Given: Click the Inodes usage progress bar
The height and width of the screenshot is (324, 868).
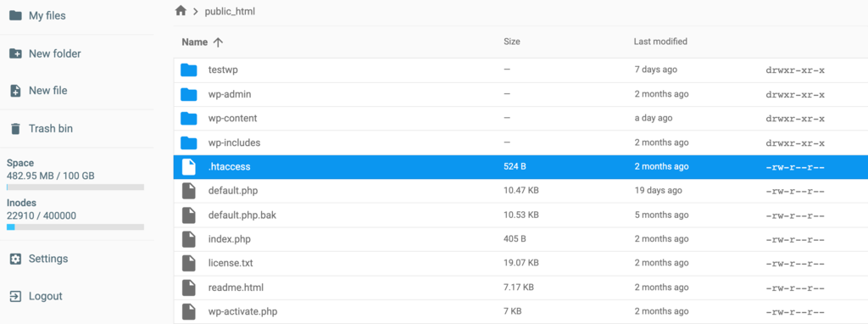Looking at the screenshot, I should point(75,227).
